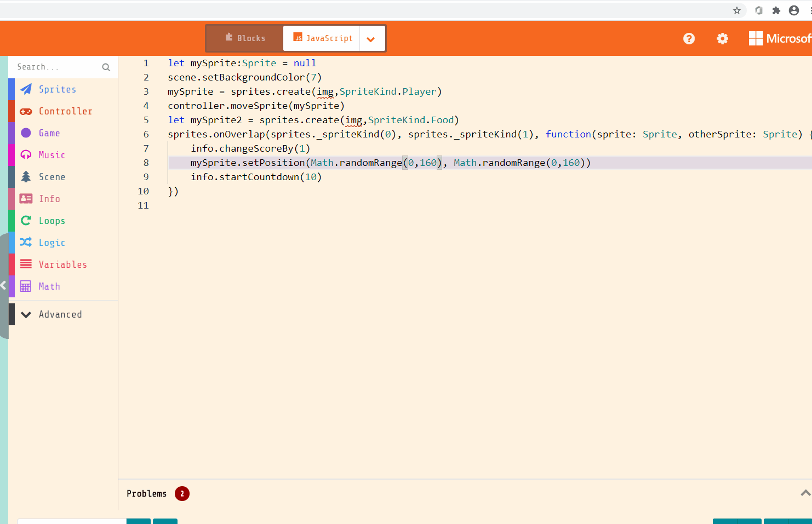
Task: Open the Controller category icon
Action: (25, 111)
